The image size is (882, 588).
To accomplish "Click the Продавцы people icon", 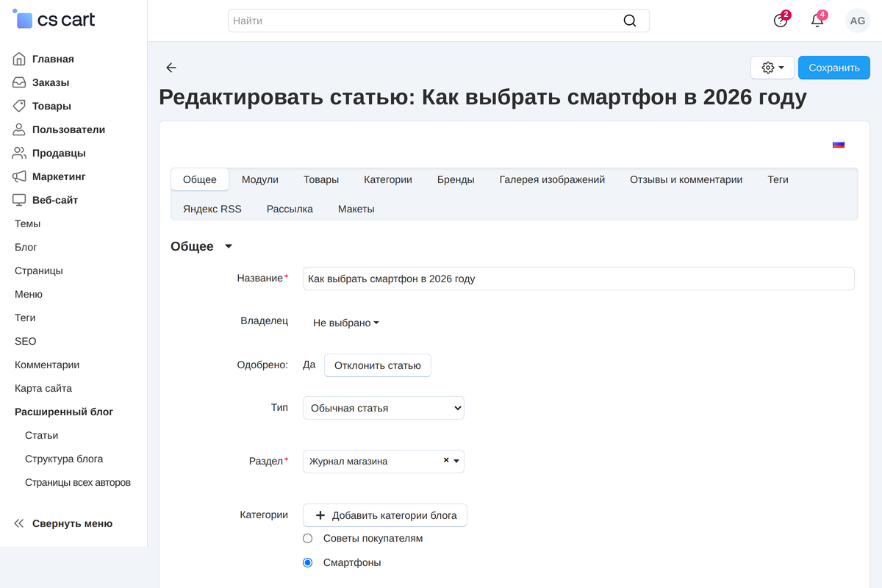I will pyautogui.click(x=19, y=153).
